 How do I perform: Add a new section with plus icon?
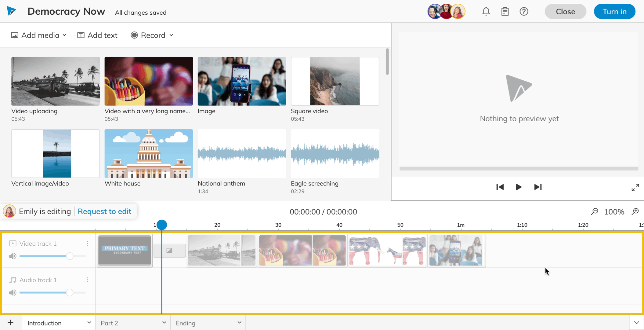[10, 323]
